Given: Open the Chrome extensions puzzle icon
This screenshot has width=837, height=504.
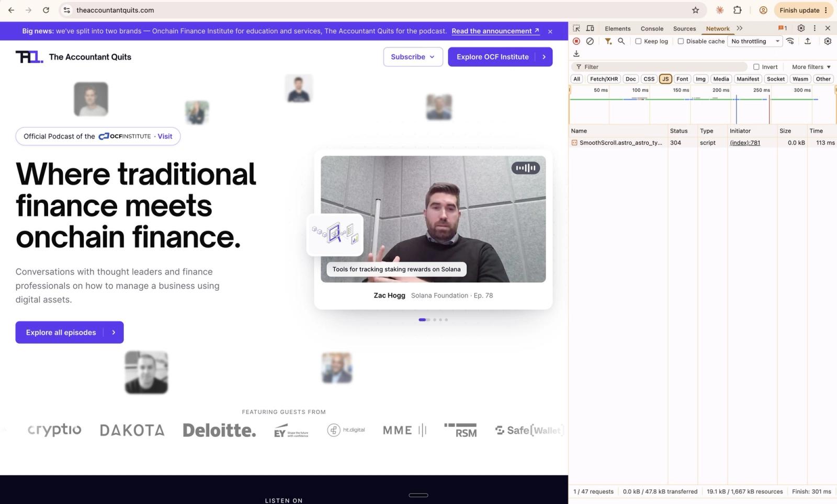Looking at the screenshot, I should (x=738, y=10).
